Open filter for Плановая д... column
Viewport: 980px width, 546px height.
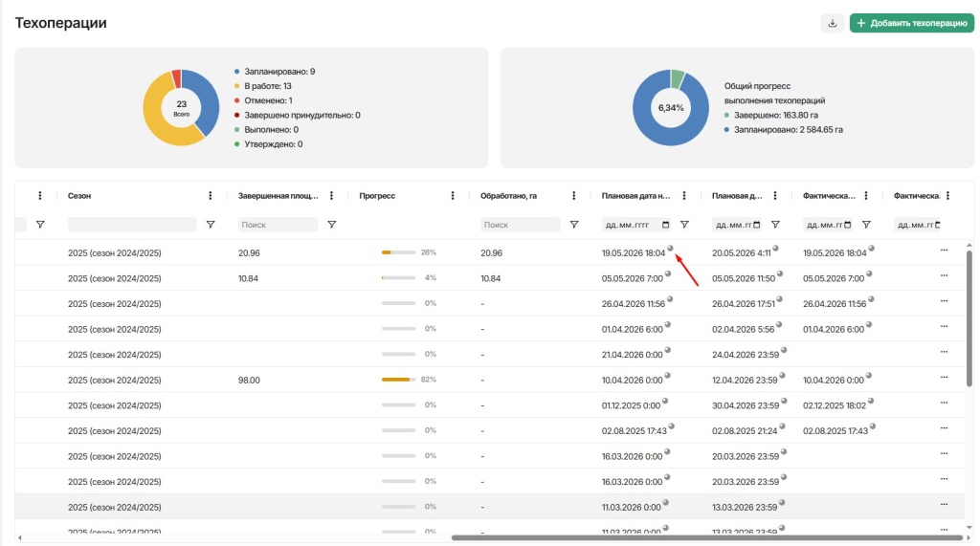tap(775, 225)
